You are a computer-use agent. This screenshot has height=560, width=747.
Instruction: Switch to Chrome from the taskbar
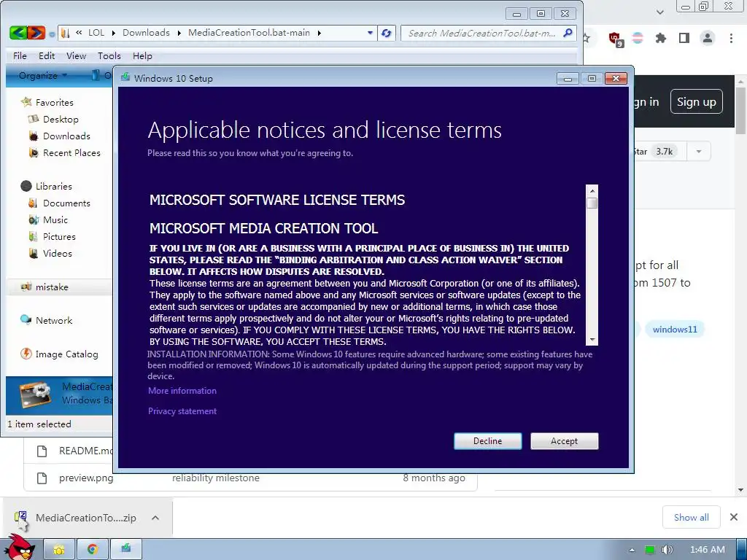click(93, 550)
